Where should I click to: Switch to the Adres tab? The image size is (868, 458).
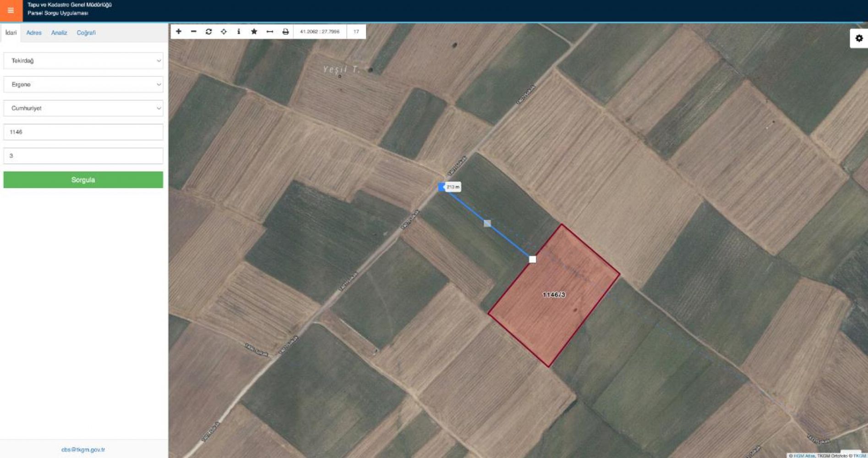tap(34, 33)
